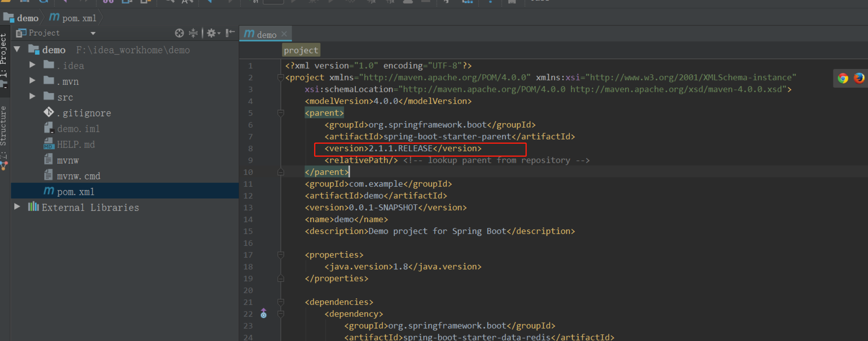This screenshot has height=341, width=868.
Task: Fold the dependency block at line 22
Action: tap(281, 314)
